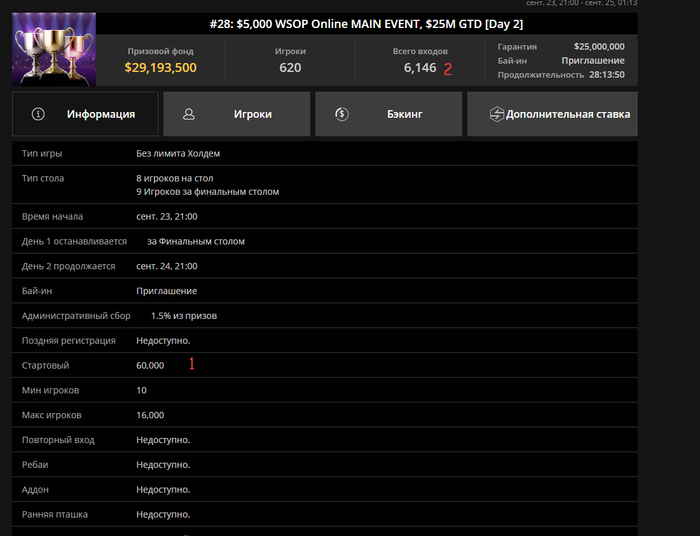Click the Тип стола row label
Image resolution: width=700 pixels, height=536 pixels.
(x=43, y=178)
